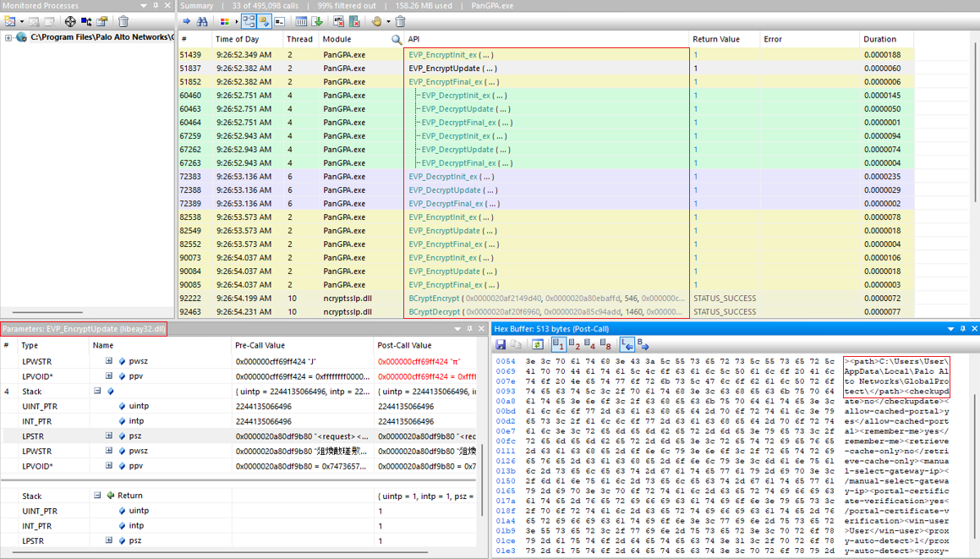Collapse the Stack entry in the Parameters panel
The width and height of the screenshot is (980, 559).
point(97,391)
